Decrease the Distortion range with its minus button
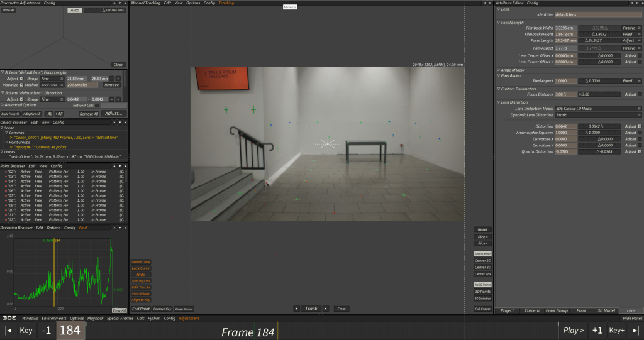644x340 pixels. (112, 99)
